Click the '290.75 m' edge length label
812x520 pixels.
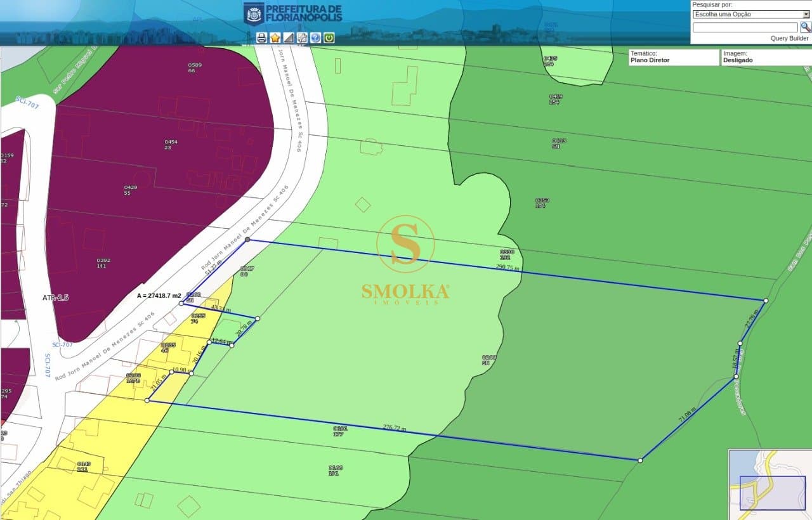coord(507,268)
